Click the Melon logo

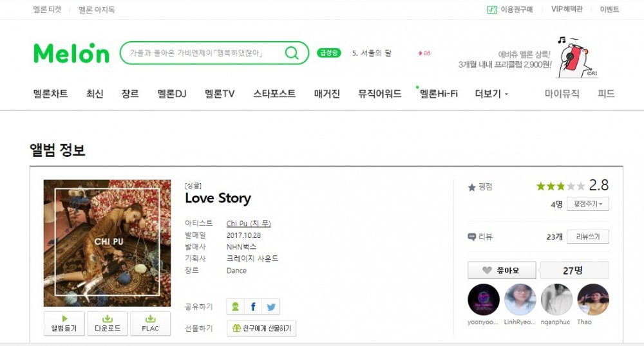click(x=71, y=53)
